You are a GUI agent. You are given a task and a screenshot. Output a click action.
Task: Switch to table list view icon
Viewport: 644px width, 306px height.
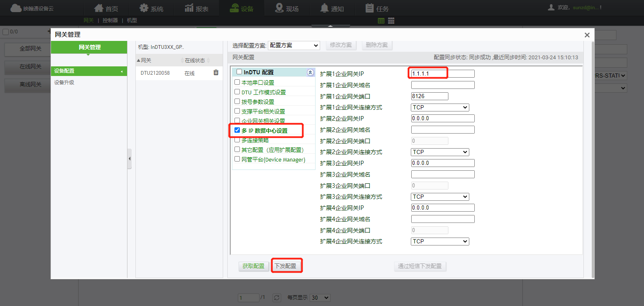381,20
